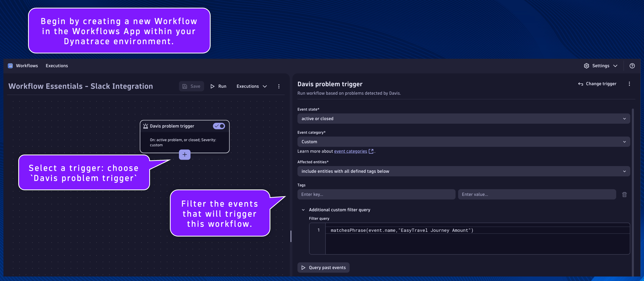Screen dimensions: 644x281
Task: Click Change trigger button
Action: [597, 84]
